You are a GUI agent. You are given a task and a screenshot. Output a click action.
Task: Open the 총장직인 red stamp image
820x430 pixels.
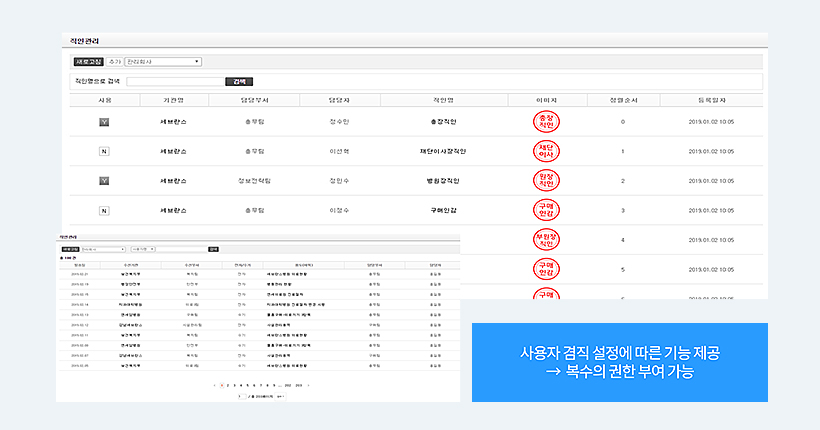point(546,121)
